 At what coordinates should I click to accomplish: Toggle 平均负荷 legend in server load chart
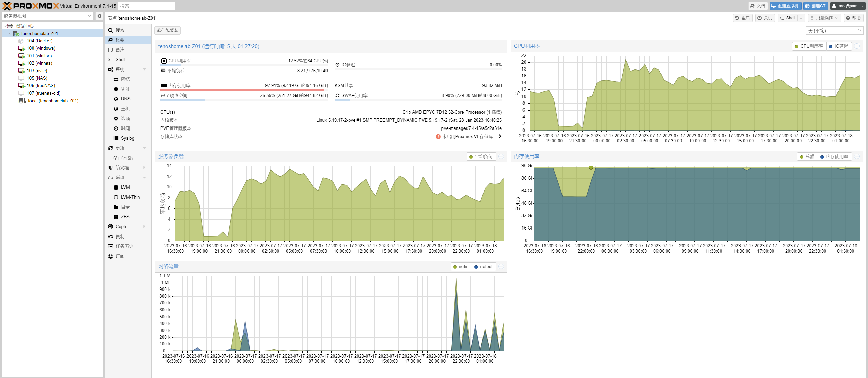pyautogui.click(x=480, y=157)
